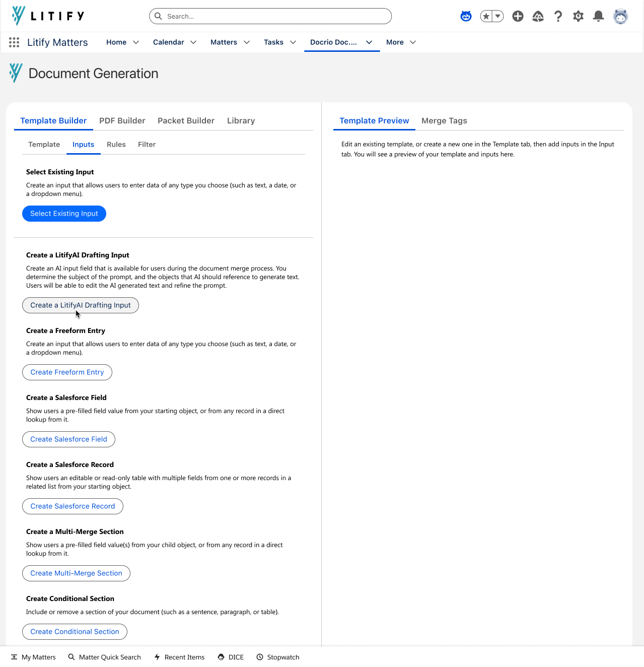
Task: Click the Create a Salesforce Record heading
Action: click(70, 464)
